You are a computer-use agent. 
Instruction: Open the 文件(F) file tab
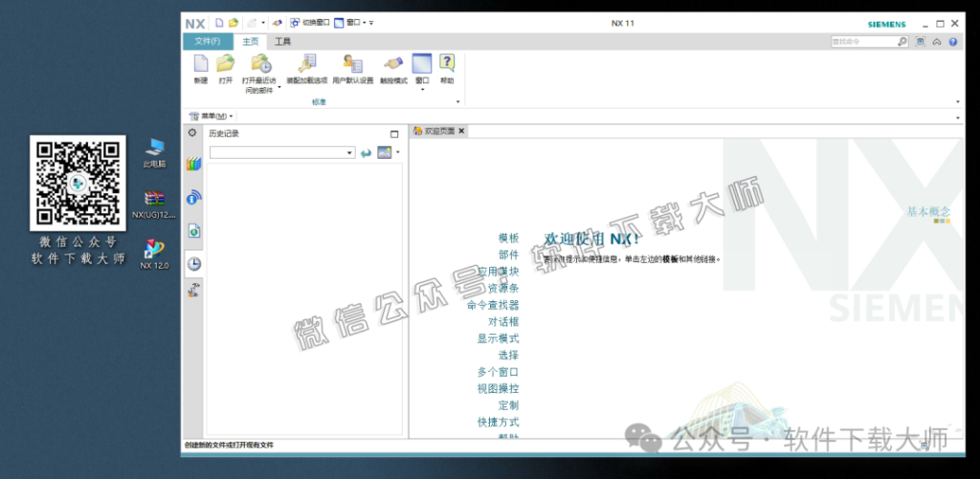208,42
